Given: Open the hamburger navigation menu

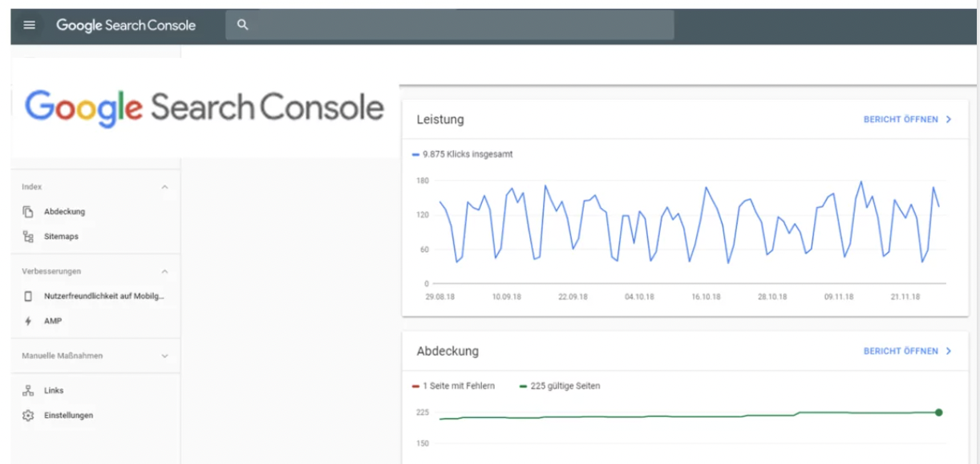Looking at the screenshot, I should (30, 25).
